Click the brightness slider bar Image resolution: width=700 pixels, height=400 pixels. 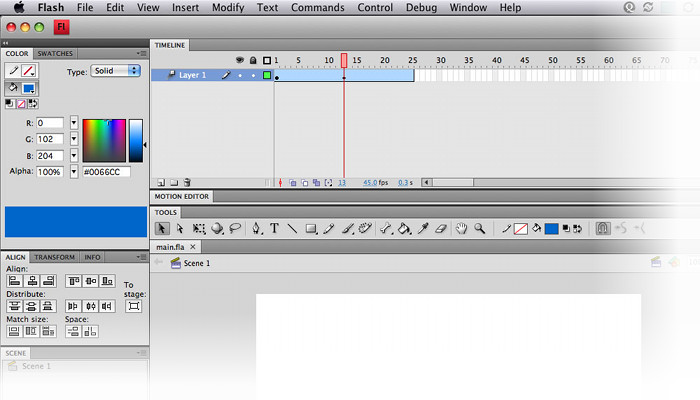pos(136,140)
